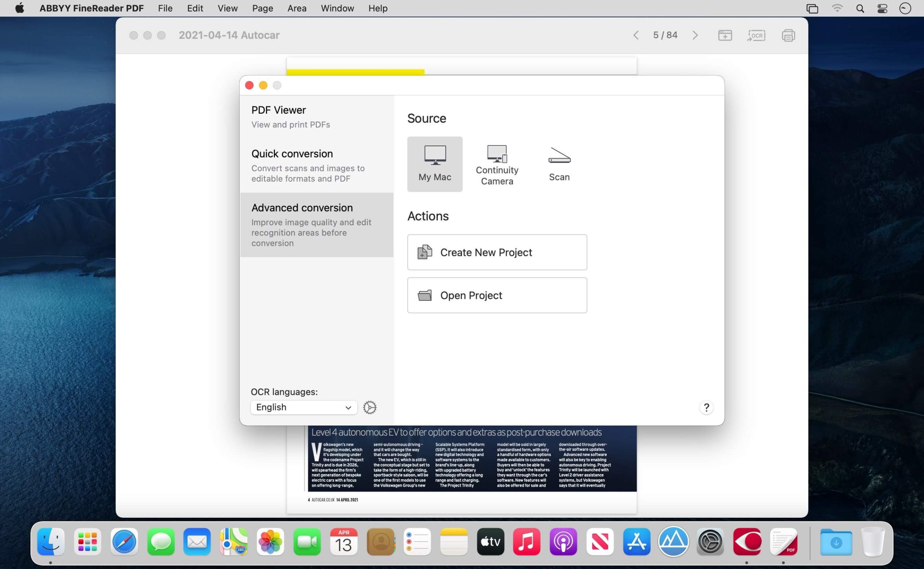
Task: Go to previous page arrow
Action: (636, 35)
